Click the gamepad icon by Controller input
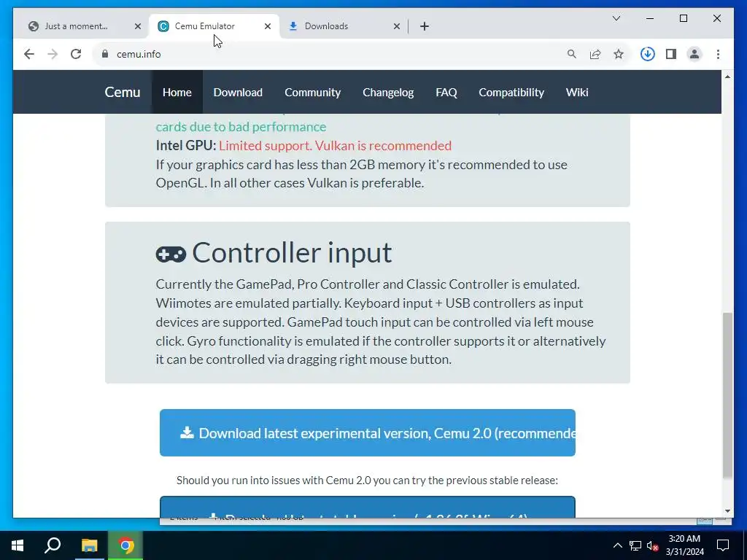This screenshot has height=560, width=747. (171, 254)
